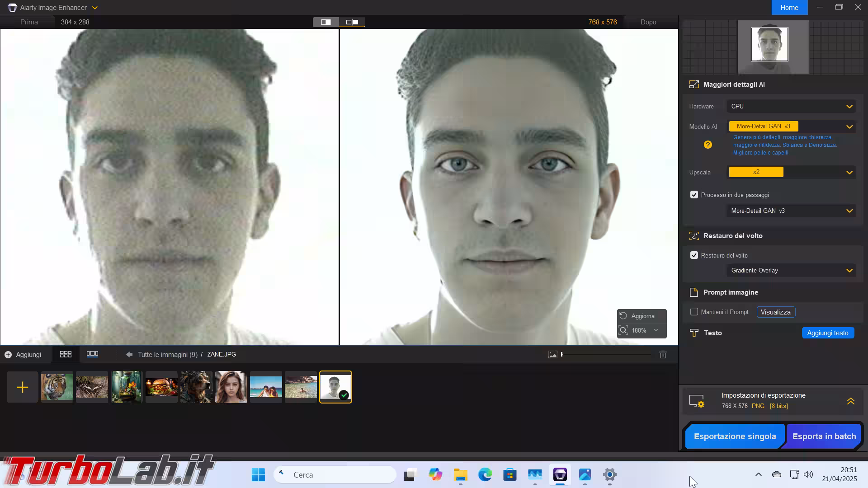
Task: Disable Processo in due passaggi checkbox
Action: (694, 195)
